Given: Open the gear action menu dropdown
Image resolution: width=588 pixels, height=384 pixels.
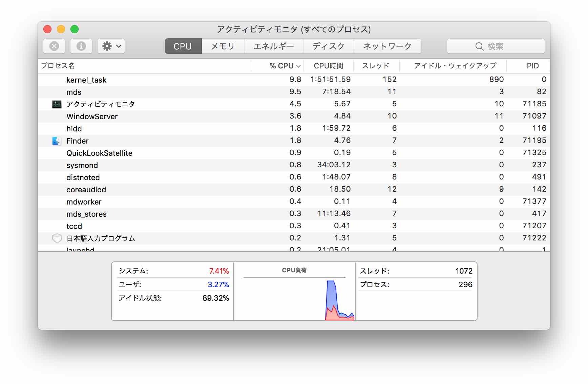Looking at the screenshot, I should [111, 46].
